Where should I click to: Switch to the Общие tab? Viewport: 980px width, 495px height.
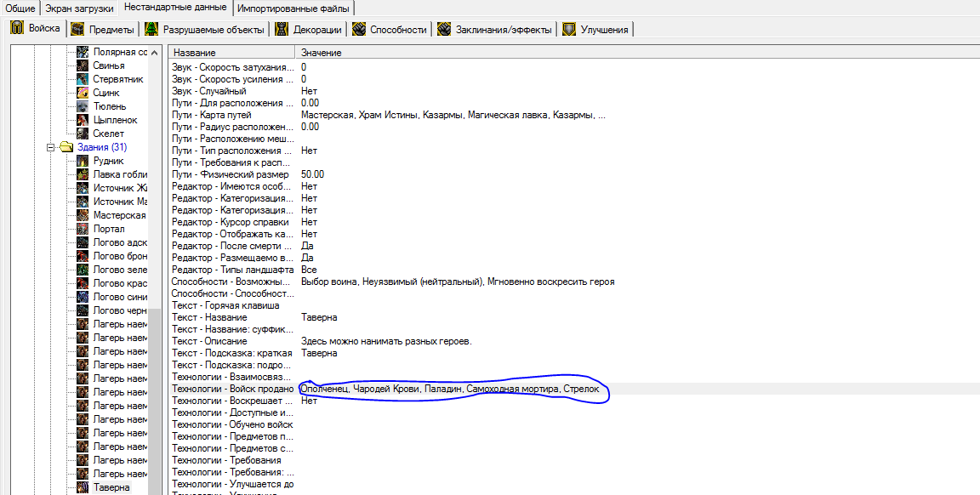pyautogui.click(x=20, y=9)
